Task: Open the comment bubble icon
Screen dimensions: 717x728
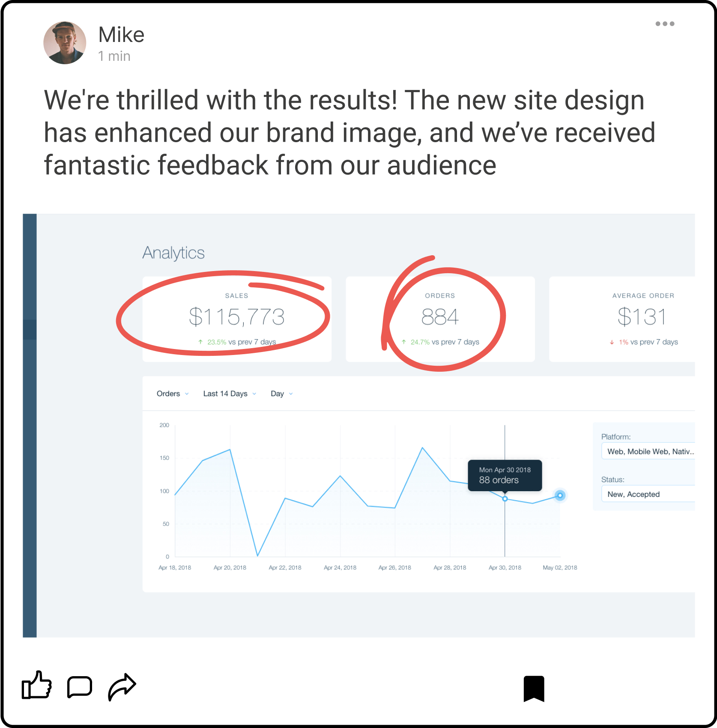Action: (x=80, y=686)
